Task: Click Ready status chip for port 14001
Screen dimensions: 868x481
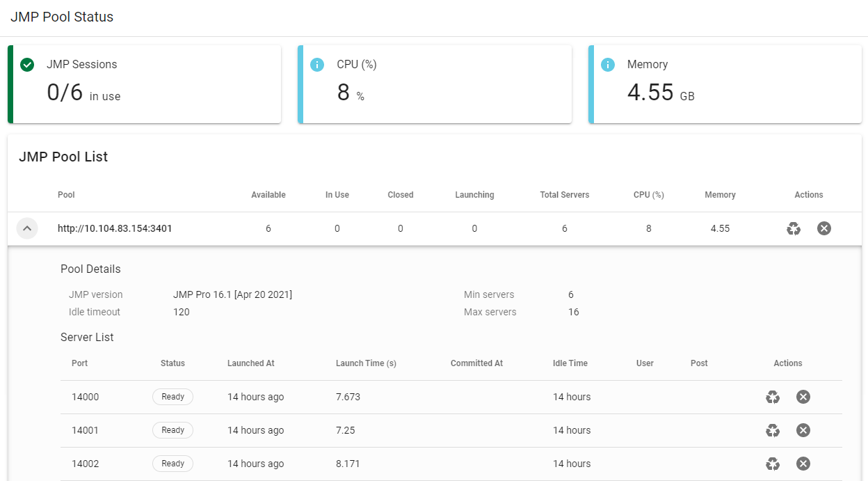Action: click(172, 430)
